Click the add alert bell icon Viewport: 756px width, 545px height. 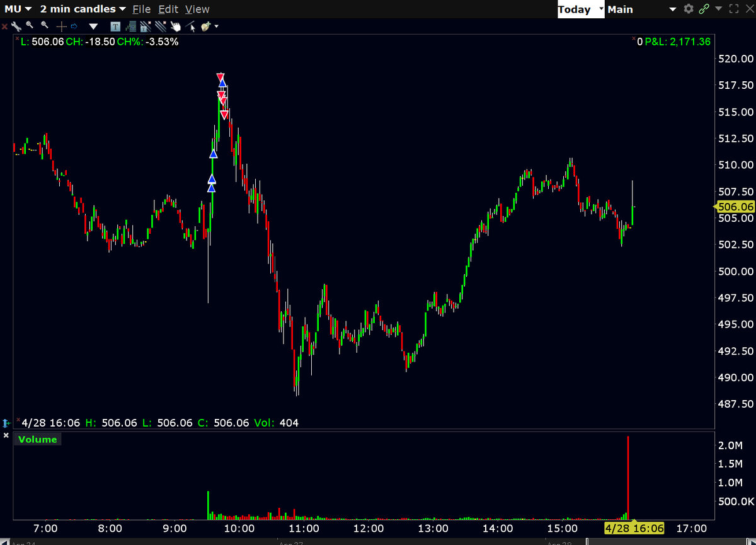tap(205, 26)
